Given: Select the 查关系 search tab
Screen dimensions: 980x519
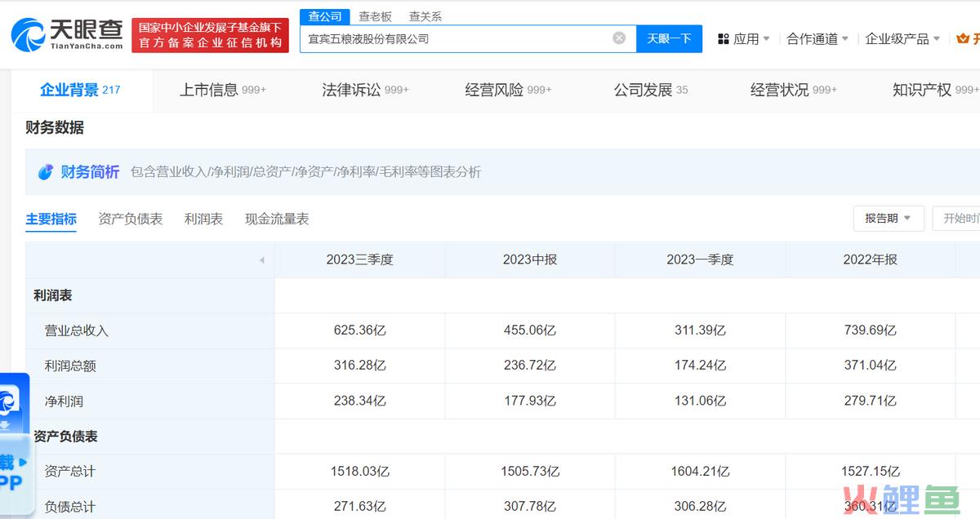Looking at the screenshot, I should (425, 16).
